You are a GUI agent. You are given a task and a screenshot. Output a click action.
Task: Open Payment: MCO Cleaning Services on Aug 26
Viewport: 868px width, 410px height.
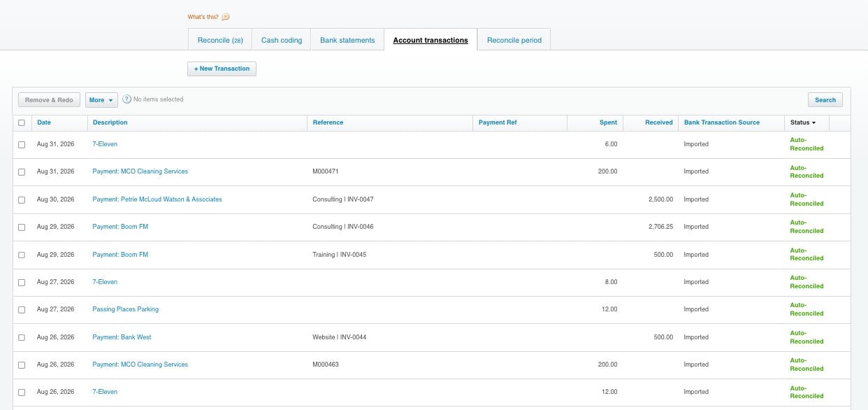(x=140, y=365)
